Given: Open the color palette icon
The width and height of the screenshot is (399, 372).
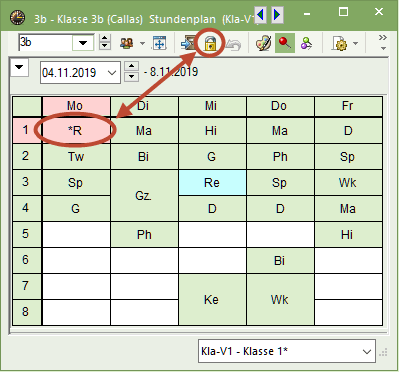Looking at the screenshot, I should [x=263, y=44].
